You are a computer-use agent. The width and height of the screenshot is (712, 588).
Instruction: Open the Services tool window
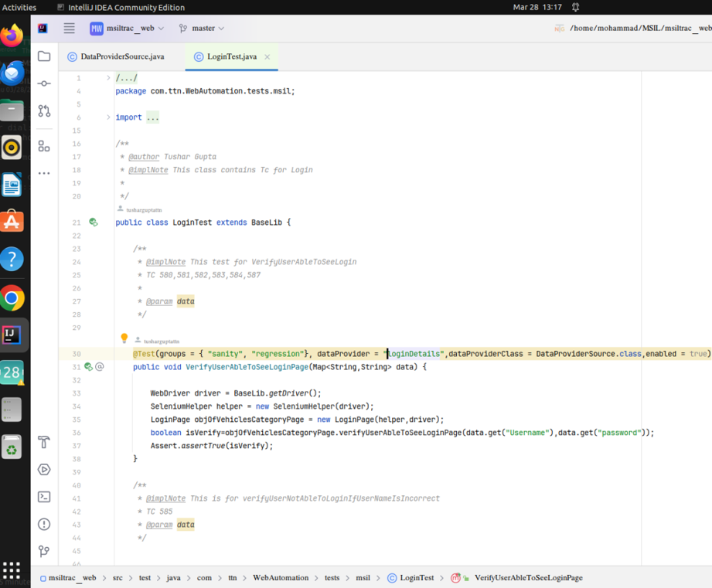(x=44, y=469)
